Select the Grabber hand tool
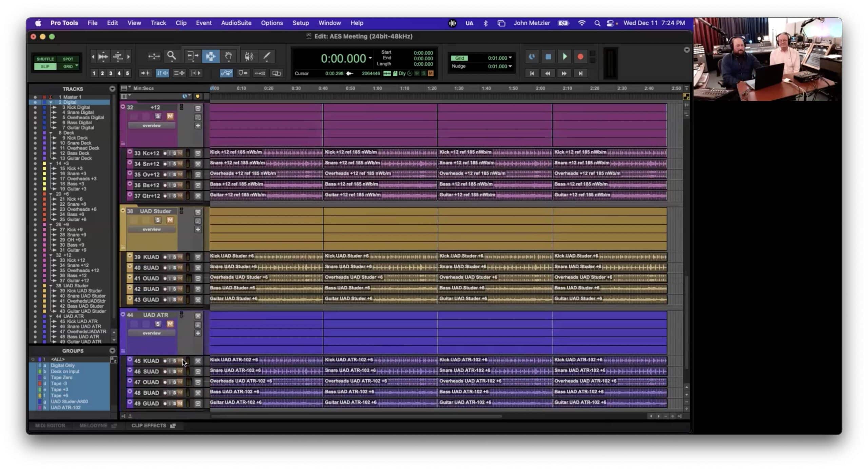This screenshot has width=868, height=469. coord(229,56)
